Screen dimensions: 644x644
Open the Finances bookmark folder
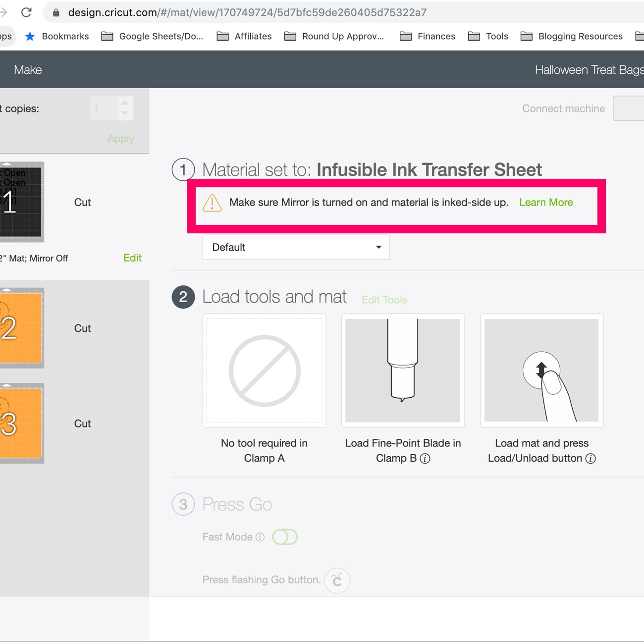[x=427, y=36]
